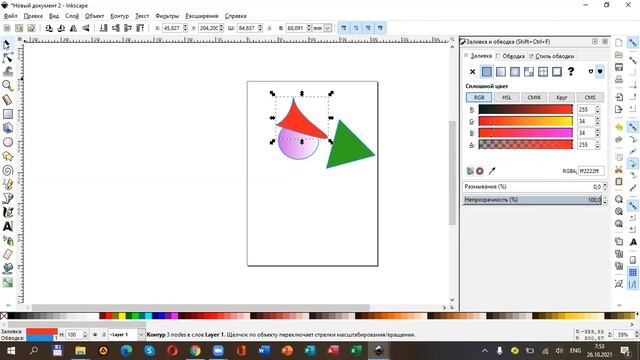Select the Gradient tool in toolbox
Image resolution: width=640 pixels, height=360 pixels.
pos(7,282)
